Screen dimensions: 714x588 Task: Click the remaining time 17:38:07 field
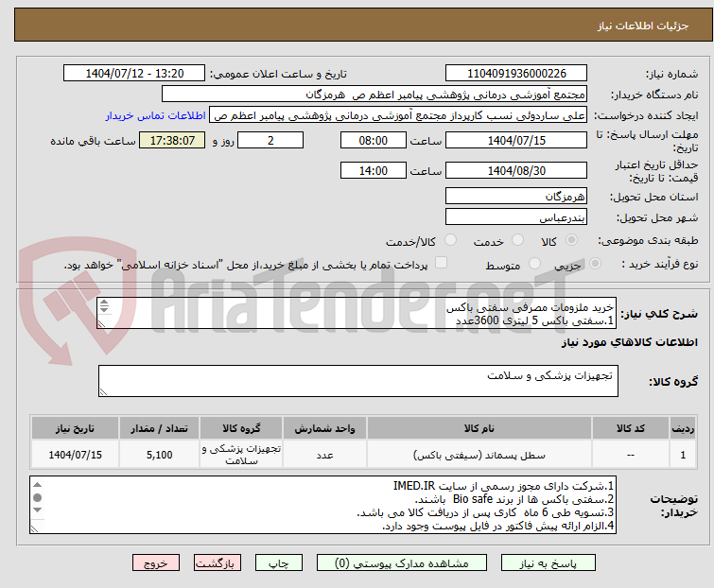172,140
